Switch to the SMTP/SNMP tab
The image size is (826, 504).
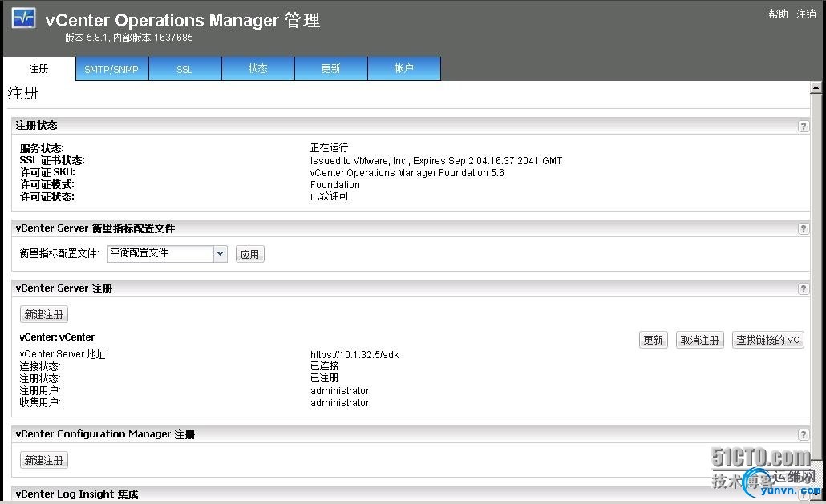(111, 69)
